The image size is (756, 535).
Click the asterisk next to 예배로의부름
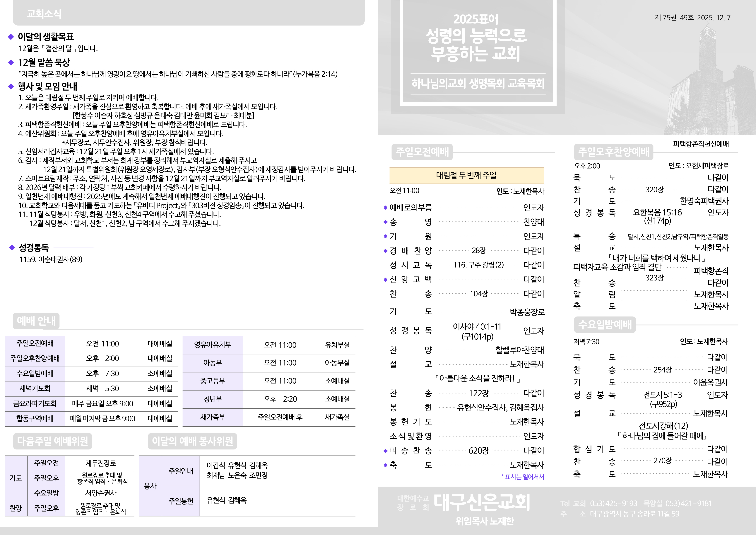[385, 208]
